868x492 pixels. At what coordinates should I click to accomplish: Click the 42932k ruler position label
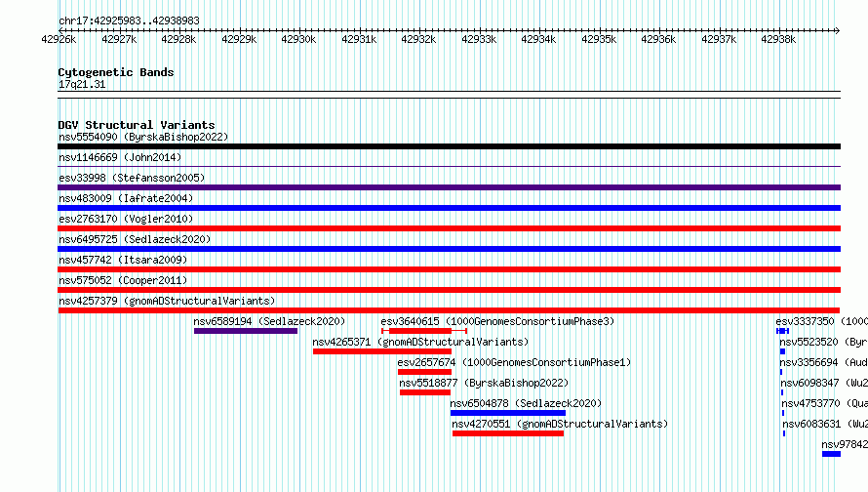418,39
